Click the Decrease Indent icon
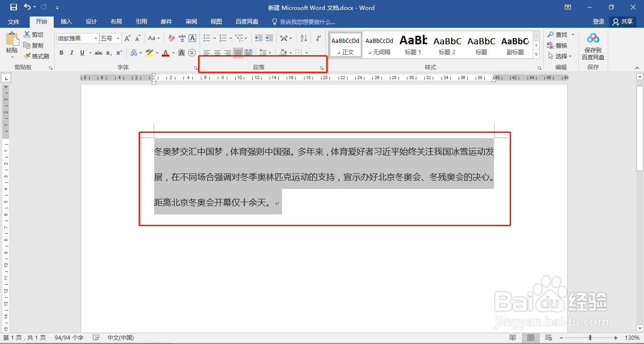644x344 pixels. coord(259,38)
